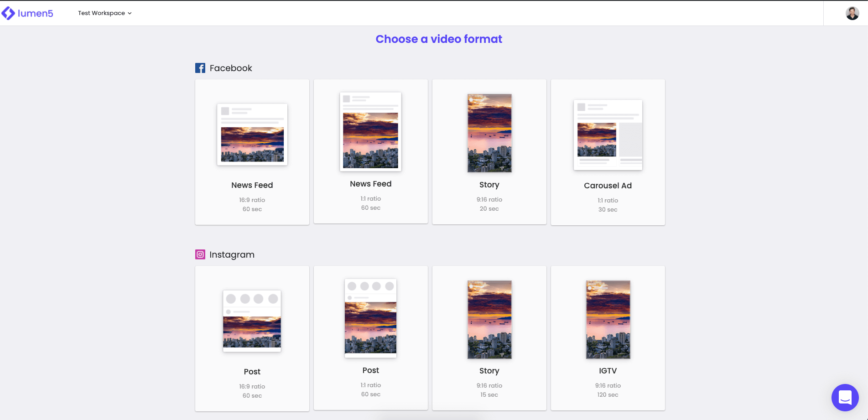Click the Choose a video format title
This screenshot has width=868, height=420.
click(x=439, y=39)
